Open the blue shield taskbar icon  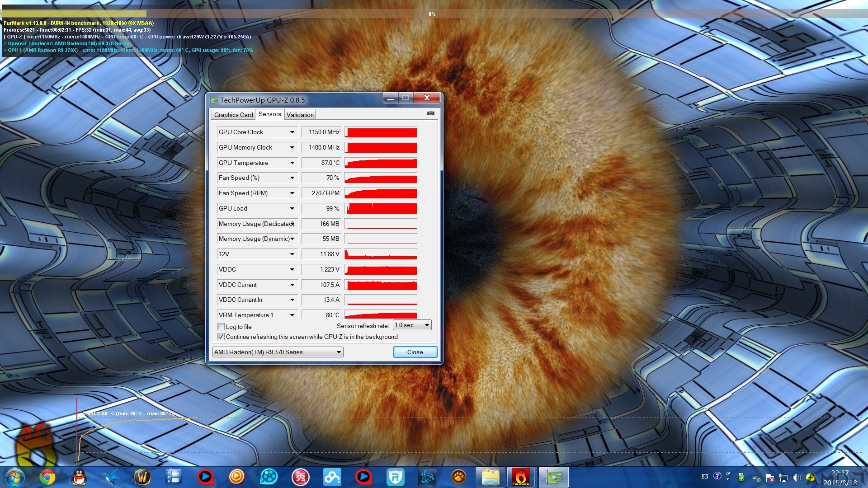click(x=396, y=477)
